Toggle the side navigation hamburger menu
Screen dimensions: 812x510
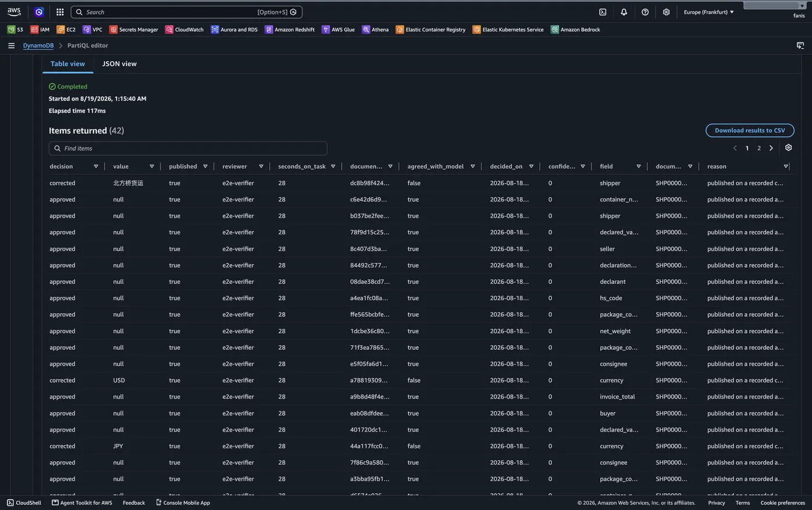tap(11, 45)
